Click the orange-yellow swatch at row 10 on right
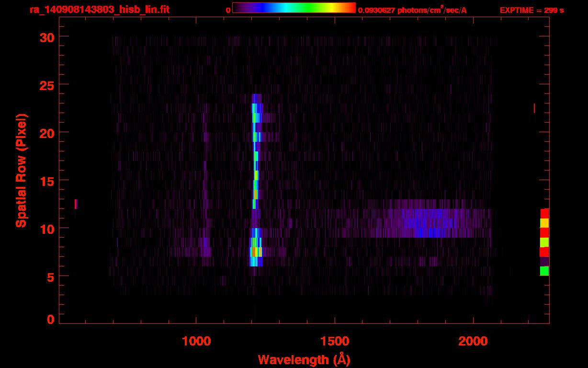 click(544, 223)
